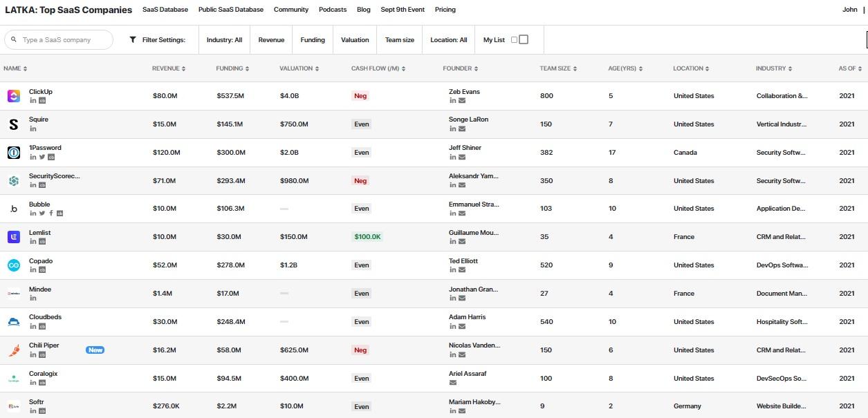Open the Chili Piper company link
868x418 pixels.
pyautogui.click(x=44, y=345)
